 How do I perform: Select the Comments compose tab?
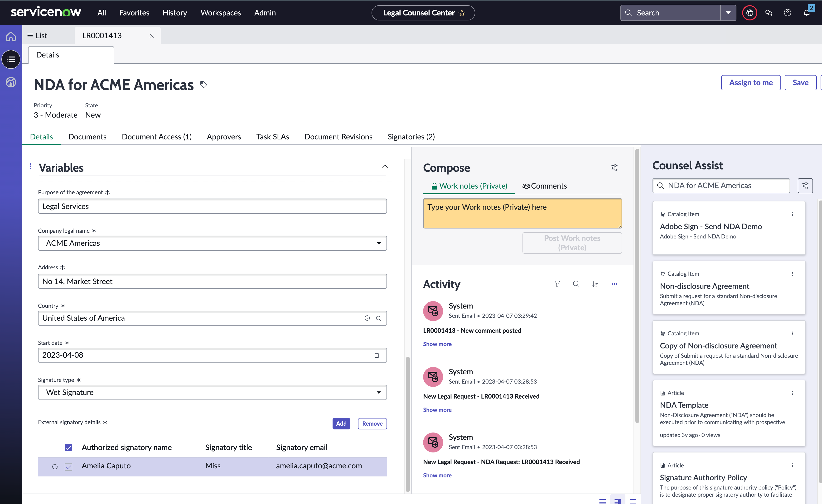click(x=544, y=186)
